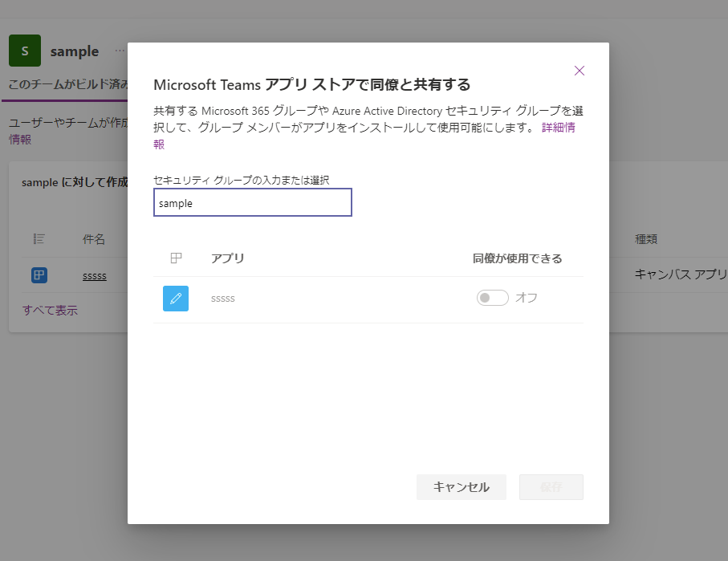
Task: Click the 保存 button
Action: (551, 486)
